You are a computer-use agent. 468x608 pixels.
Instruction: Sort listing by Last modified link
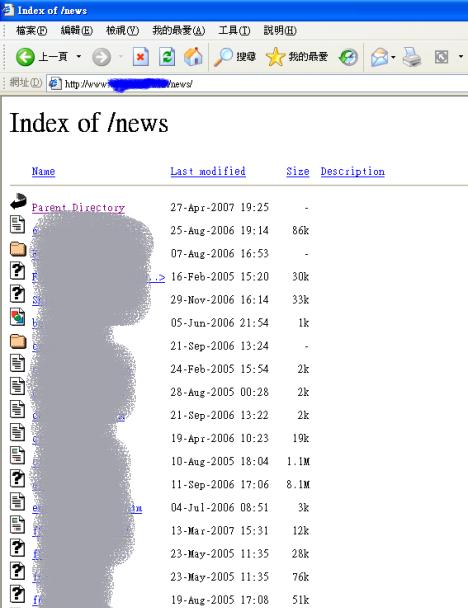point(208,171)
